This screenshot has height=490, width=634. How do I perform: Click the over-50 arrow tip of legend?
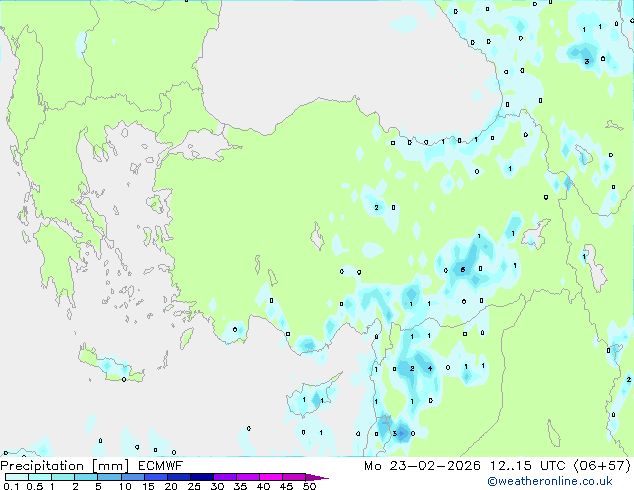pos(317,477)
